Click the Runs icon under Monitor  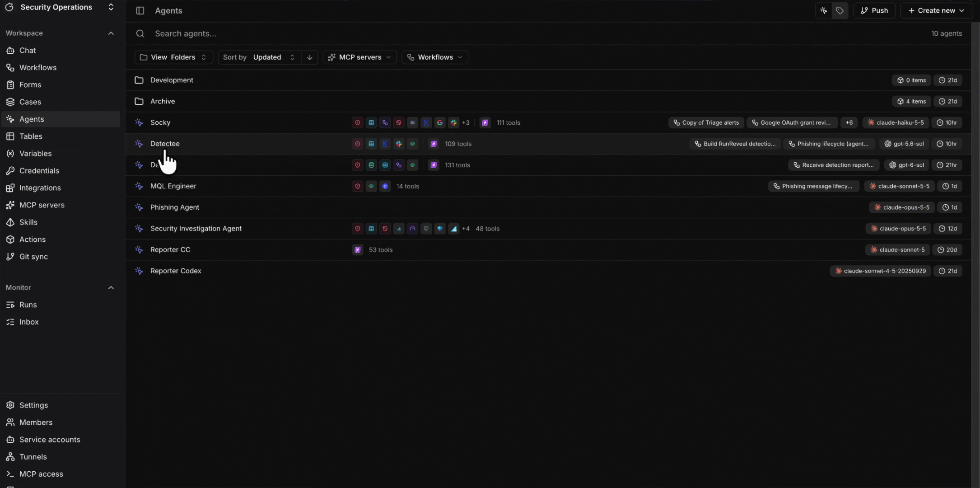[x=10, y=305]
